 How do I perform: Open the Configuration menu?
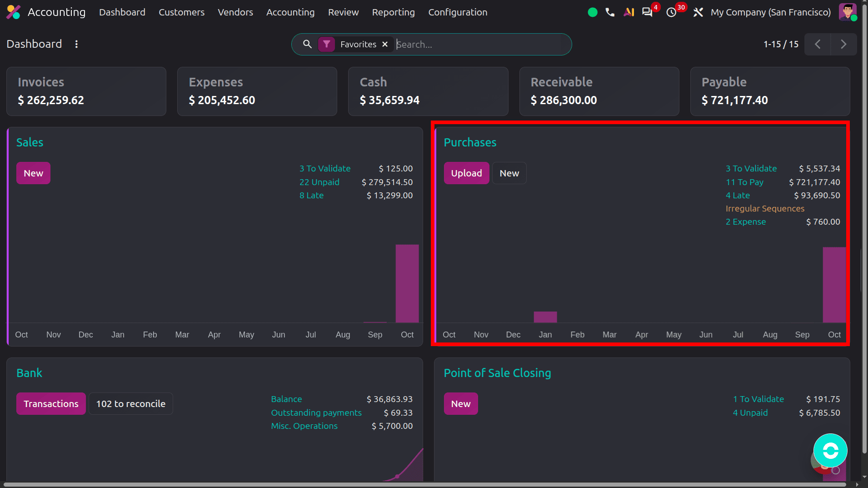pos(458,12)
